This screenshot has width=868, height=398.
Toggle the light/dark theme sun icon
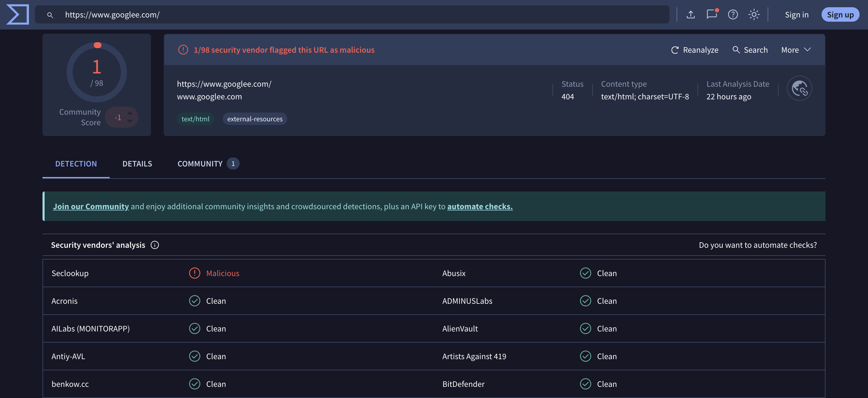[754, 14]
